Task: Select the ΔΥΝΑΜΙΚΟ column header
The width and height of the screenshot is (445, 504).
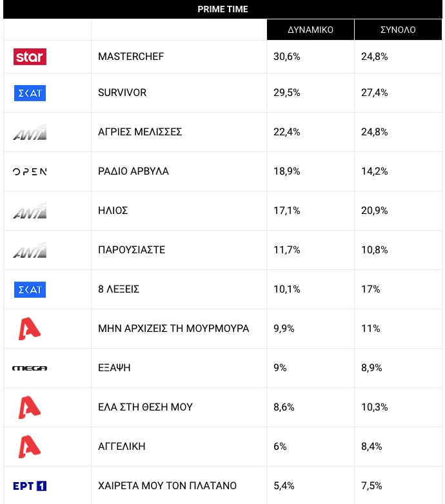Action: 310,30
